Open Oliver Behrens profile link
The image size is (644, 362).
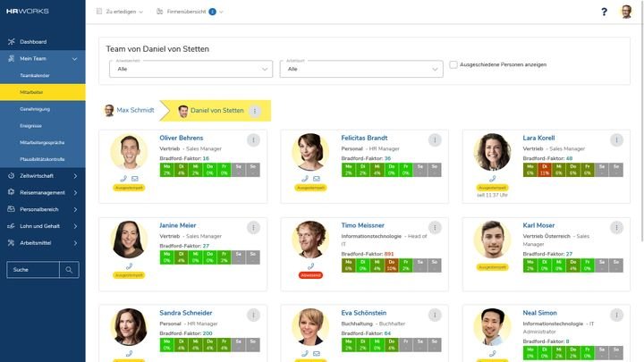(x=181, y=138)
